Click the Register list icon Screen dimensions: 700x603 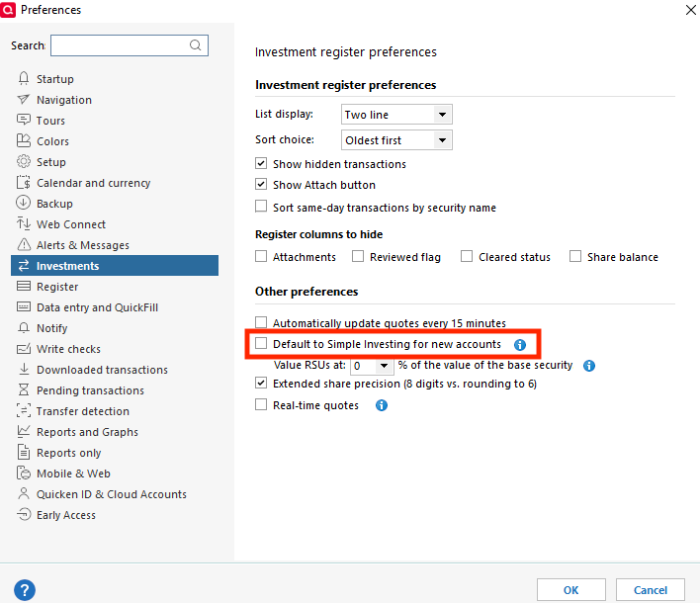click(24, 286)
